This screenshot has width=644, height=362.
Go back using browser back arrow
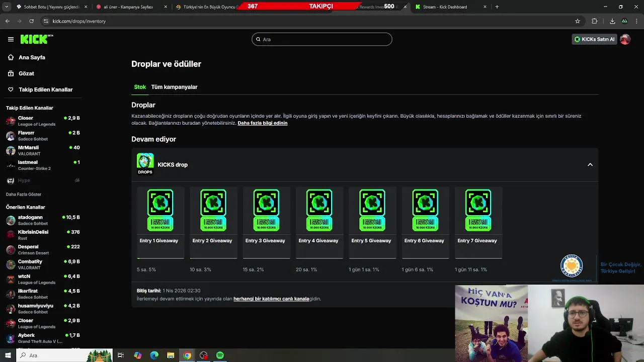tap(7, 21)
